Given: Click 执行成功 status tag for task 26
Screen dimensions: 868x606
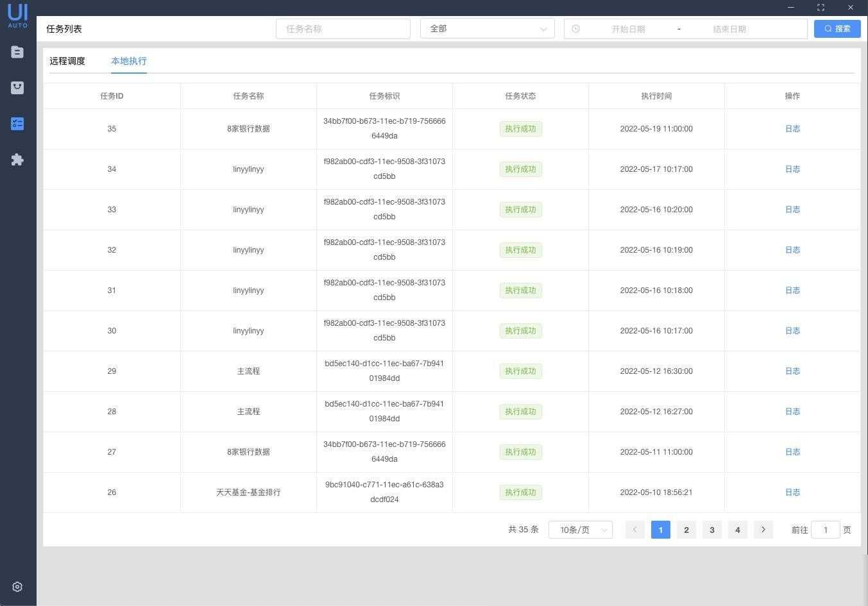Looking at the screenshot, I should [x=521, y=492].
